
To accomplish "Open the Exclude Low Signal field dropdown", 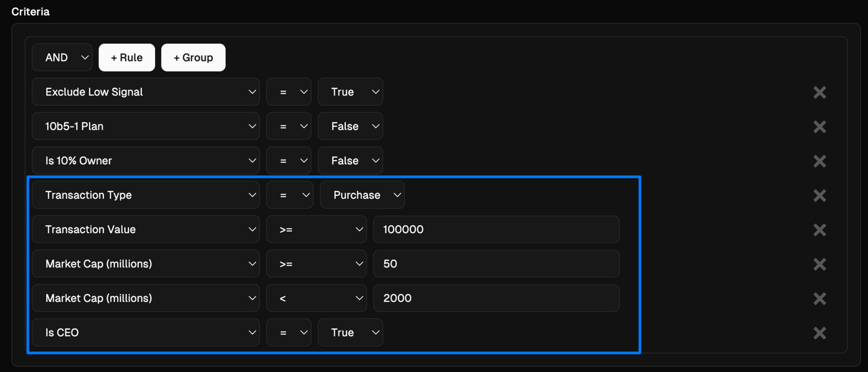I will (146, 92).
